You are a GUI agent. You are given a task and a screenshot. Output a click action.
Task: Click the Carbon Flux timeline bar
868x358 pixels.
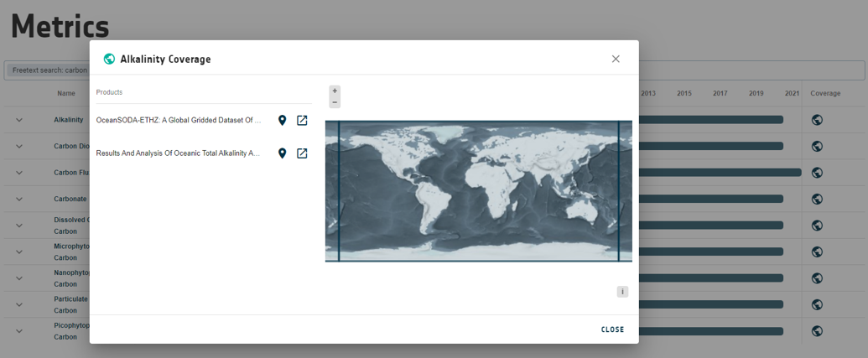pyautogui.click(x=720, y=173)
